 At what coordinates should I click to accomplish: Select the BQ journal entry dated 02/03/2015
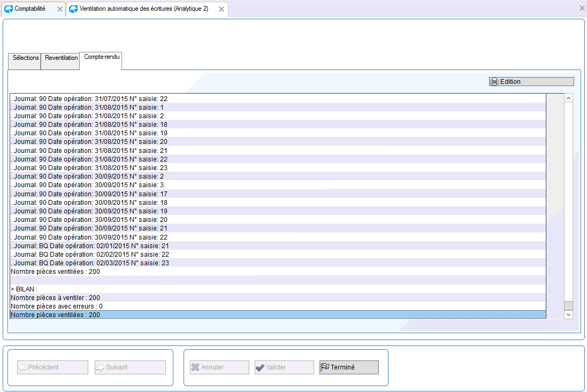(90, 263)
